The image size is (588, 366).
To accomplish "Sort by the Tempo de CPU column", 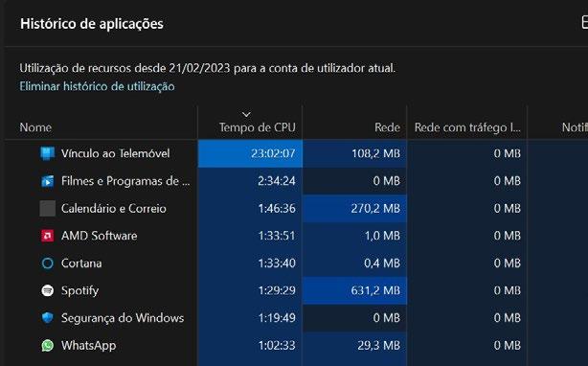I will click(x=258, y=127).
